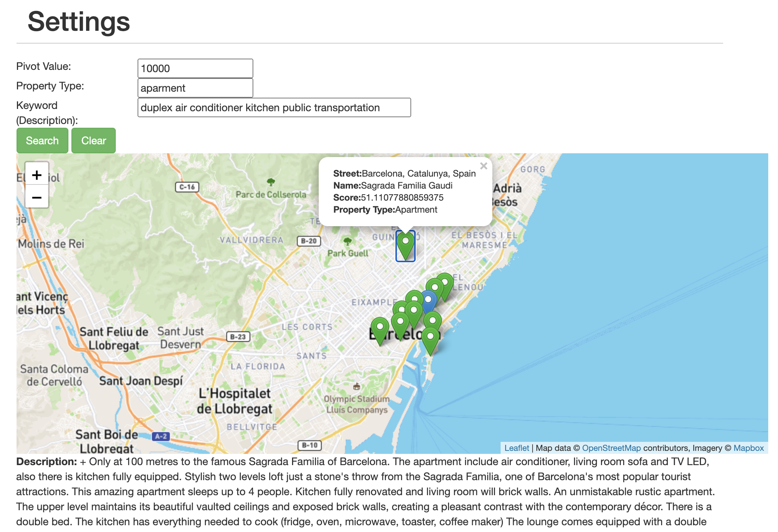Focus the Pivot Value input field
Screen dimensions: 778x532
195,68
